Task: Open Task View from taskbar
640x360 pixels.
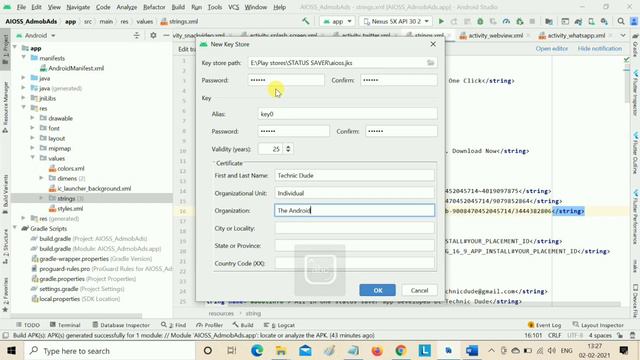Action: tap(231, 351)
